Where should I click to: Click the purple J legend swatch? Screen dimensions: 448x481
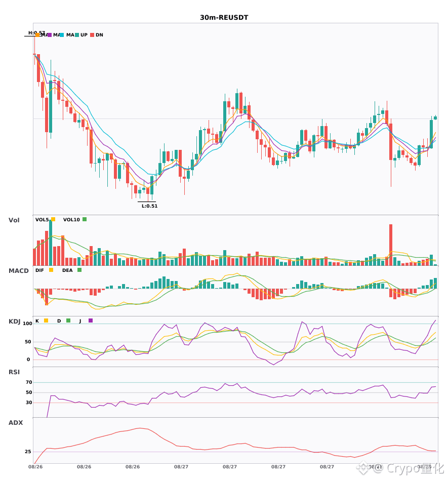pyautogui.click(x=91, y=320)
